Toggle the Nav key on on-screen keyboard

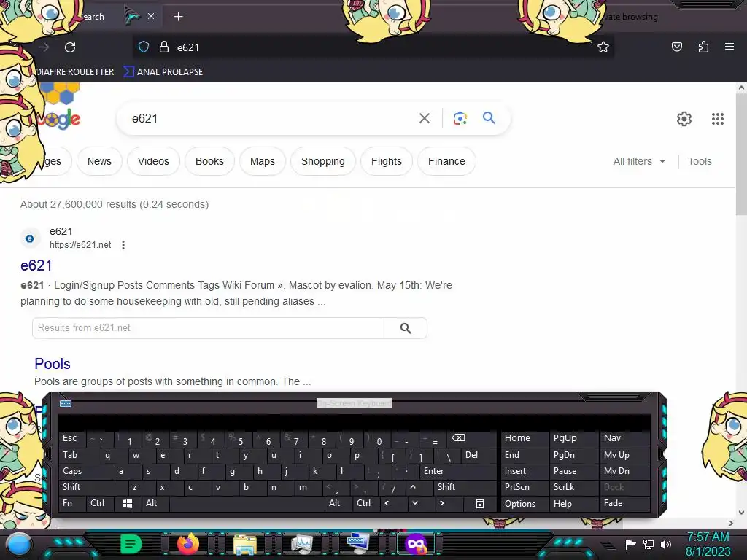click(x=625, y=438)
